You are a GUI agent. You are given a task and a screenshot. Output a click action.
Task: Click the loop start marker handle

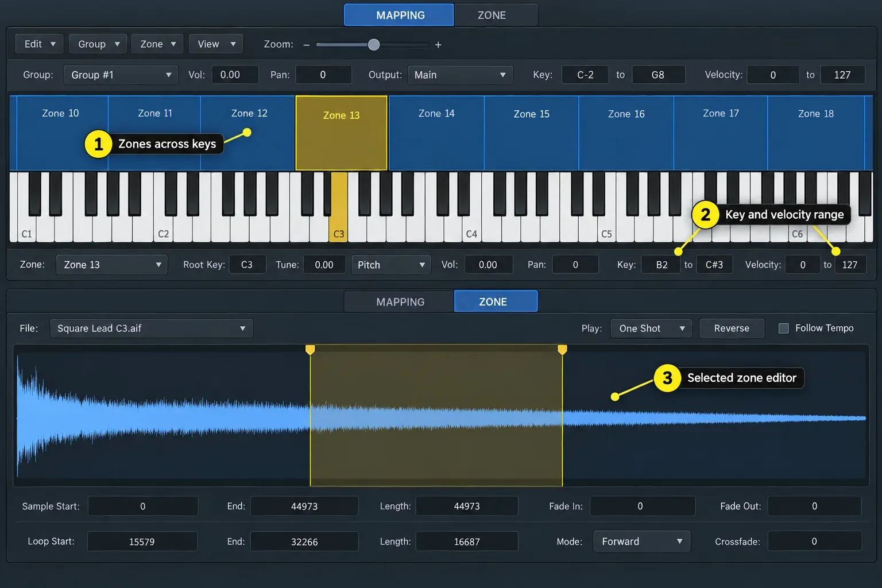[x=310, y=350]
